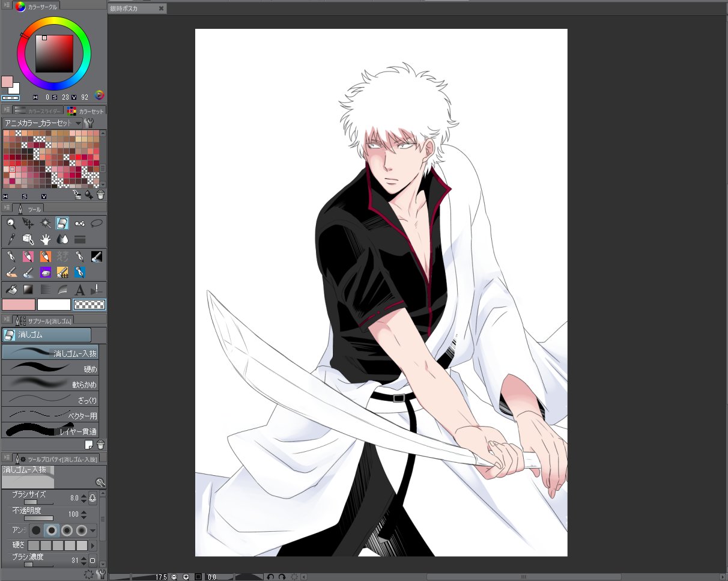Screen dimensions: 728x581
Task: Expand anti-aliasing options dropdown arrow
Action: (93, 531)
